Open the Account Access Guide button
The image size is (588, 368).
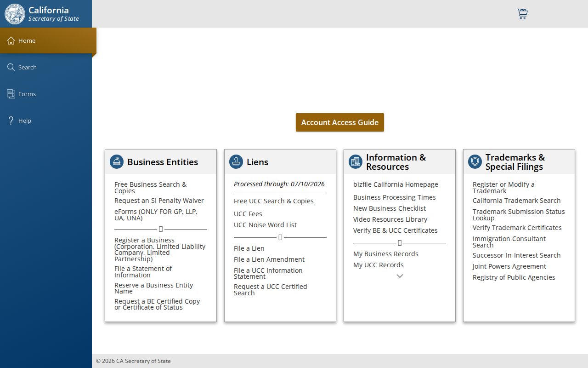[340, 122]
